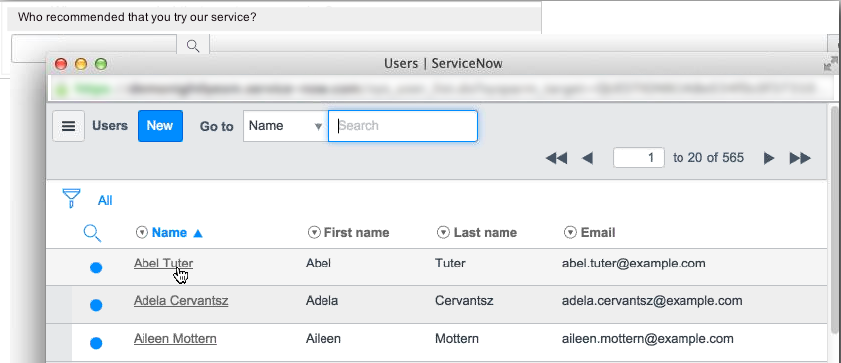Click the Mottern last name cell
Image resolution: width=841 pixels, height=363 pixels.
457,339
